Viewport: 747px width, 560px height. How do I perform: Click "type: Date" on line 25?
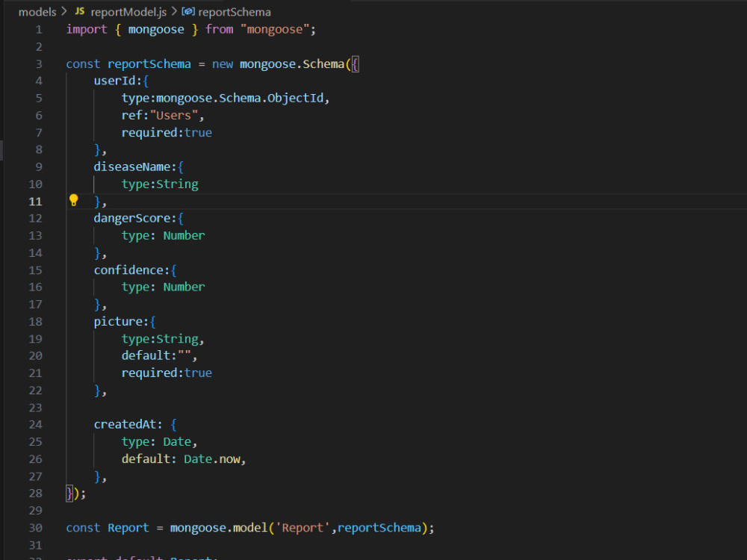click(156, 441)
